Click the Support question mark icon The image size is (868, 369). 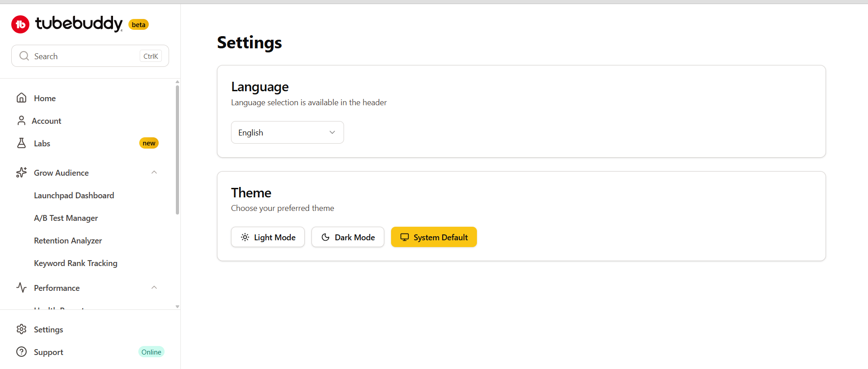click(21, 352)
